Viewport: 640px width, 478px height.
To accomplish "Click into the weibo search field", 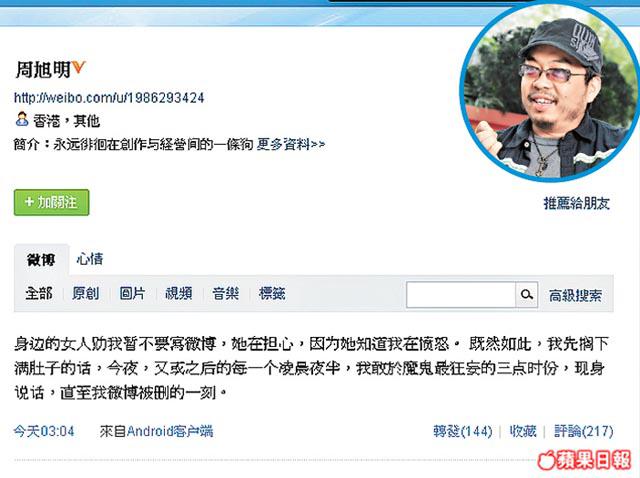I will pyautogui.click(x=461, y=294).
